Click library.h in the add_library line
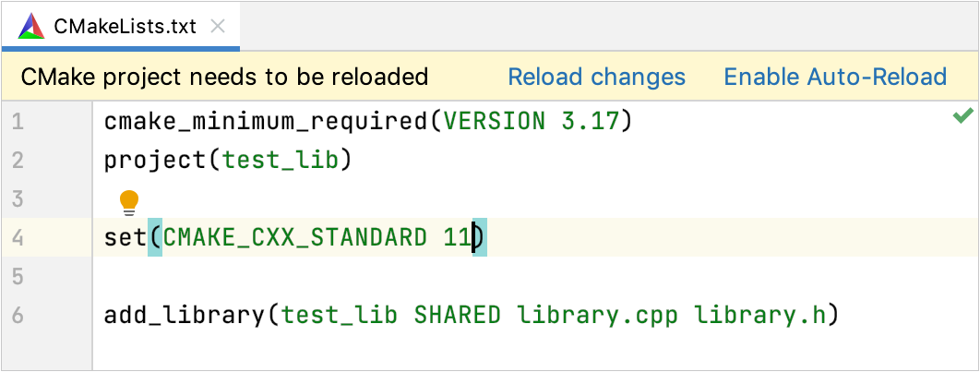Viewport: 980px width, 372px height. (759, 316)
